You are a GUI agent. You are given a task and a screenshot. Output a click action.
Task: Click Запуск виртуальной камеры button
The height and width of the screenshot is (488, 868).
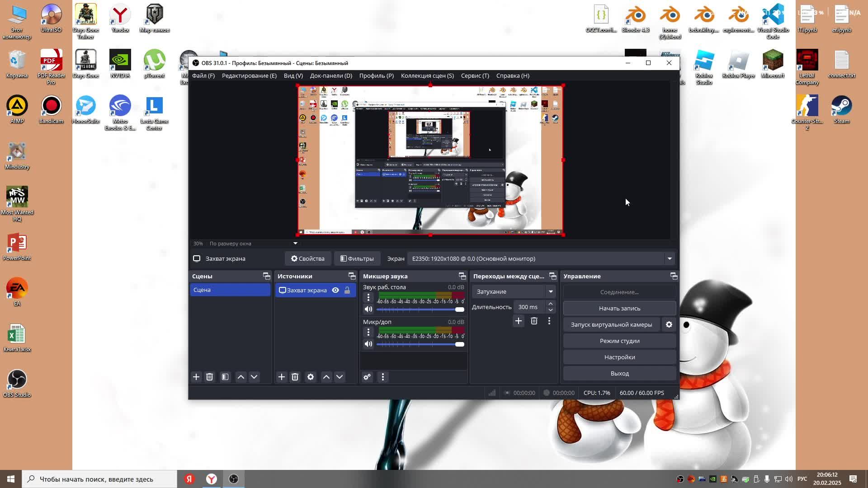(x=611, y=324)
